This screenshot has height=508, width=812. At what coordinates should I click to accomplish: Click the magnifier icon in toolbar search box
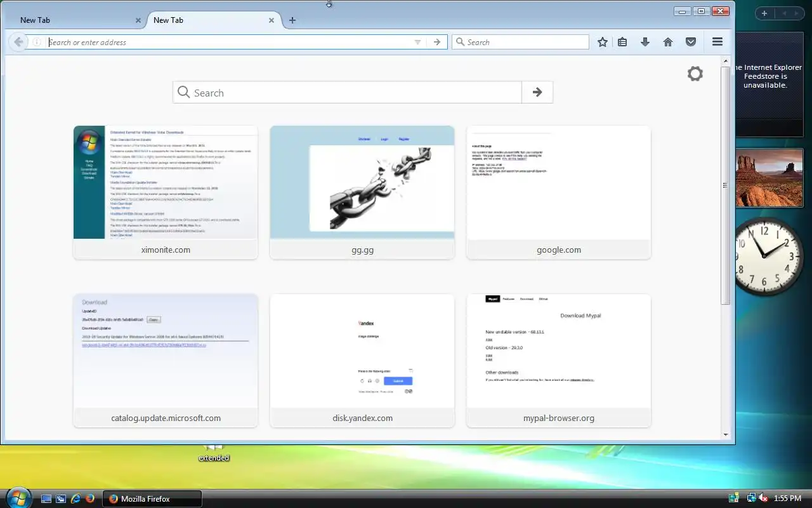[460, 42]
